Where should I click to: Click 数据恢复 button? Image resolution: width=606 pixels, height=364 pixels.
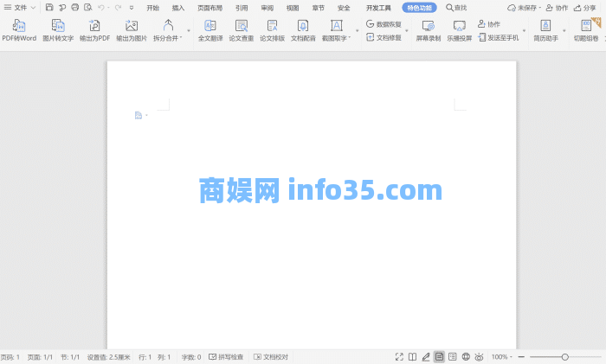point(384,24)
